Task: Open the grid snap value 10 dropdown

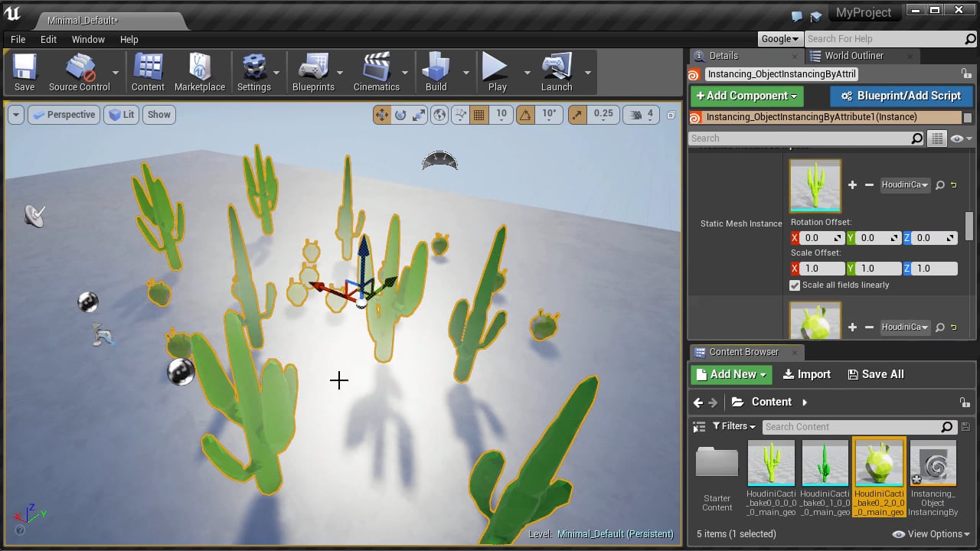Action: 501,115
